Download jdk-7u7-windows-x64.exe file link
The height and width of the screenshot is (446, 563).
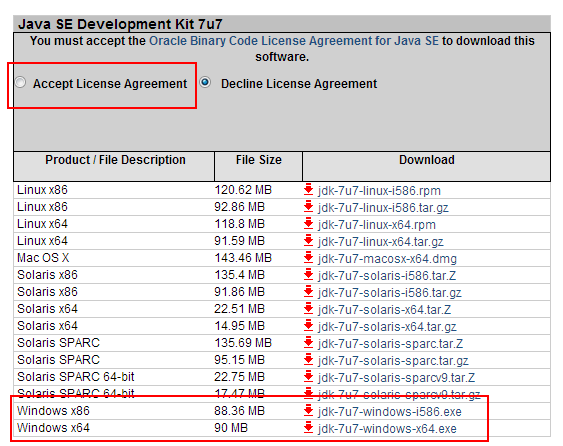click(x=387, y=428)
